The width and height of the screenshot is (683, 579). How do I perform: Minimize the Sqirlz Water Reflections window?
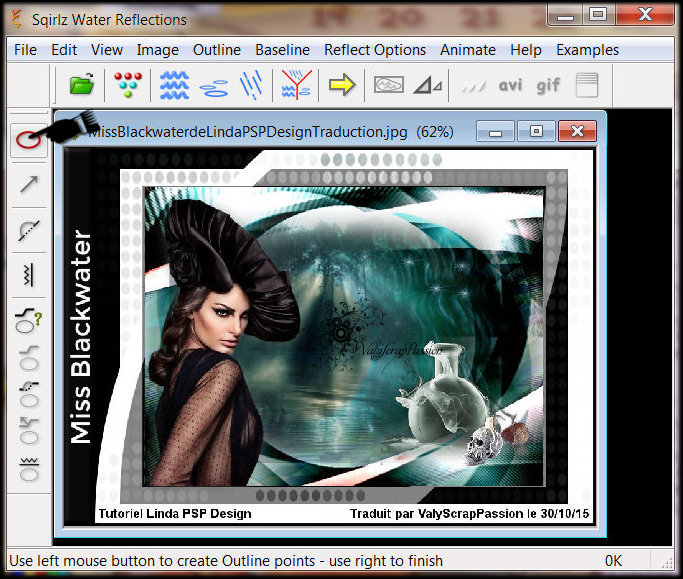[565, 17]
